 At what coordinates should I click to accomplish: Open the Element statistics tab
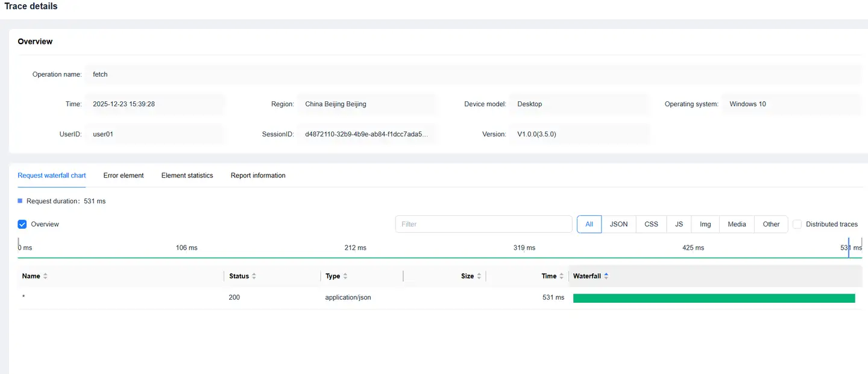187,176
